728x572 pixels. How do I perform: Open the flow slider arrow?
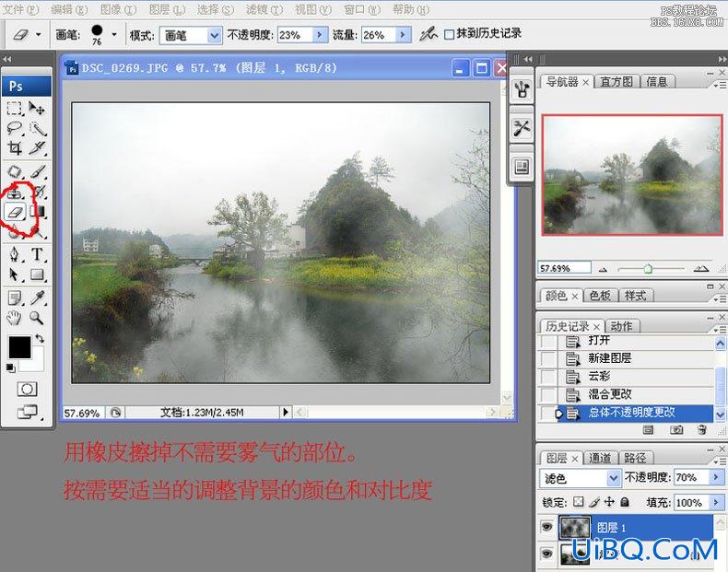[x=403, y=35]
